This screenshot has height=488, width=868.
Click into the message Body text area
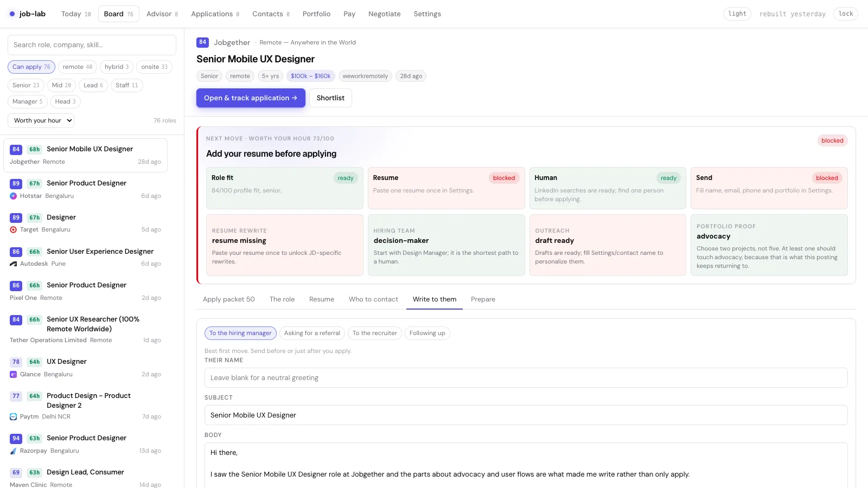click(526, 465)
